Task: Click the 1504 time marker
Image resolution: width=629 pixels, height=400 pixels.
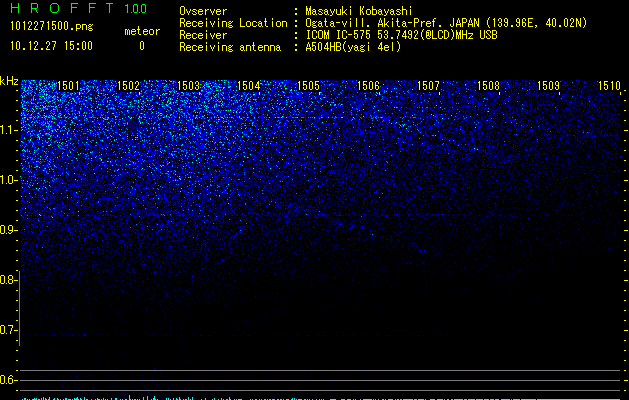Action: point(248,86)
